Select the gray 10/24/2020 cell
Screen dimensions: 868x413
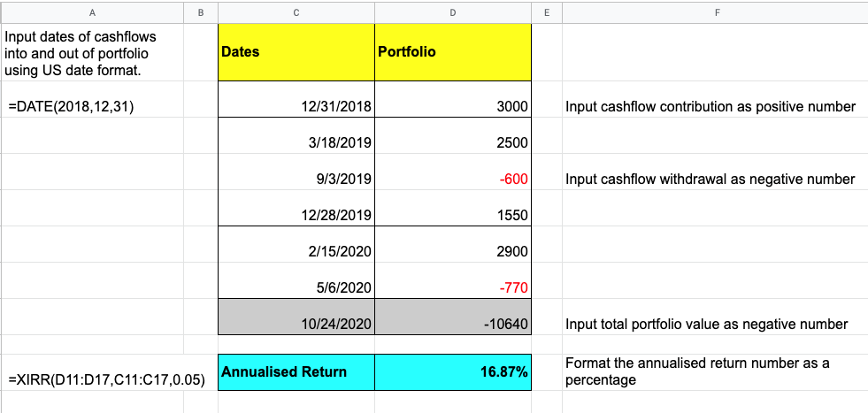tap(296, 324)
